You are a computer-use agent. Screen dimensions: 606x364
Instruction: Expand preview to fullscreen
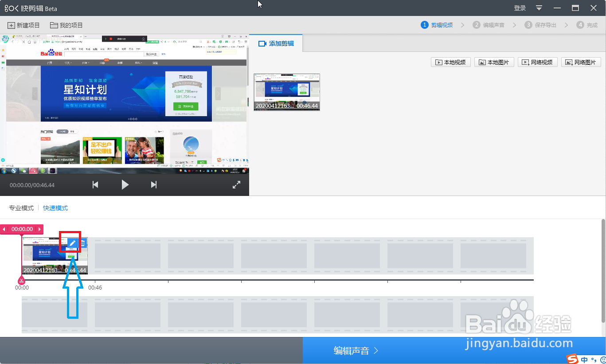coord(236,185)
